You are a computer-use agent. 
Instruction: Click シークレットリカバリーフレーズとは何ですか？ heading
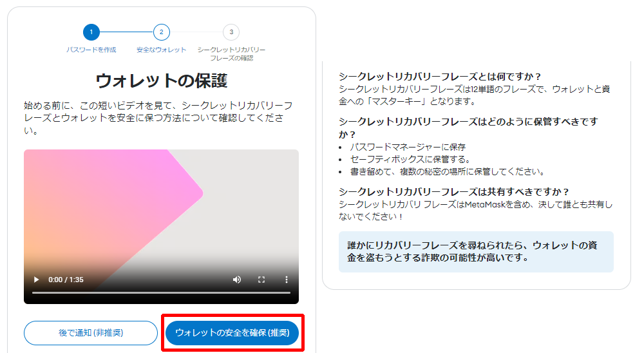440,77
